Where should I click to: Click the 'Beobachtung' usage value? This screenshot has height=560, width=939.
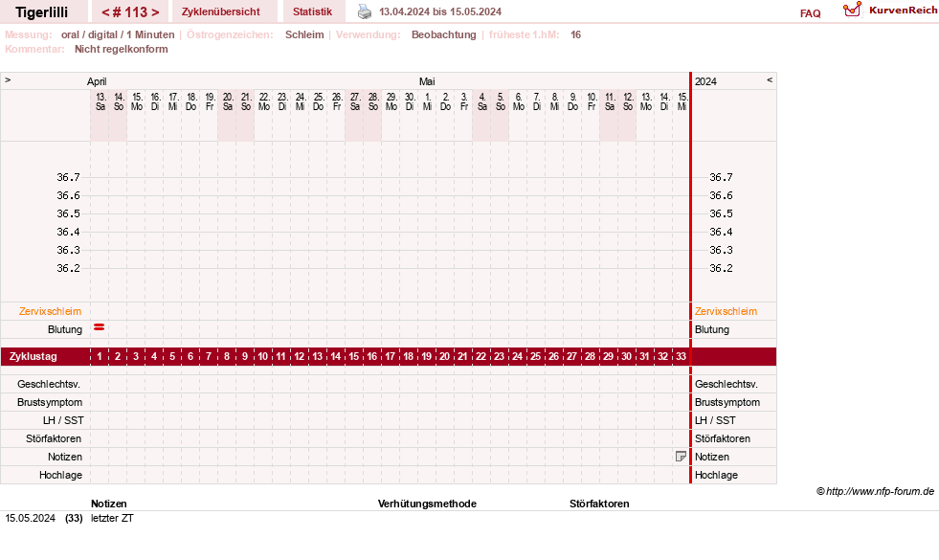click(444, 34)
